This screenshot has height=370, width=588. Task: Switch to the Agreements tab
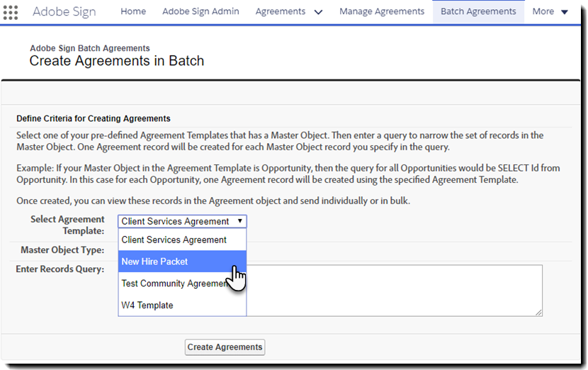pyautogui.click(x=281, y=11)
